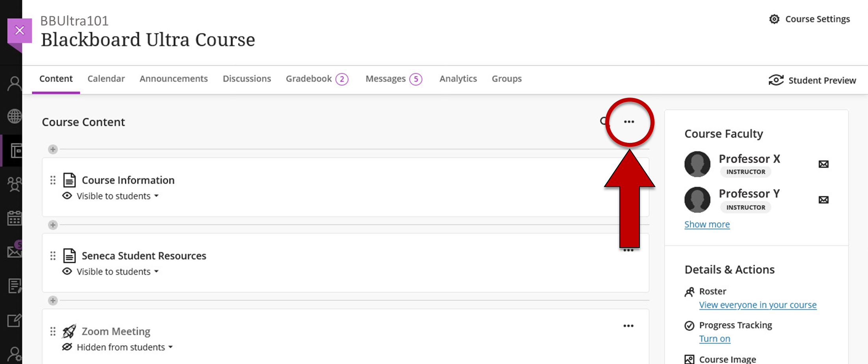Click the Seneca Student Resources document icon

(70, 255)
